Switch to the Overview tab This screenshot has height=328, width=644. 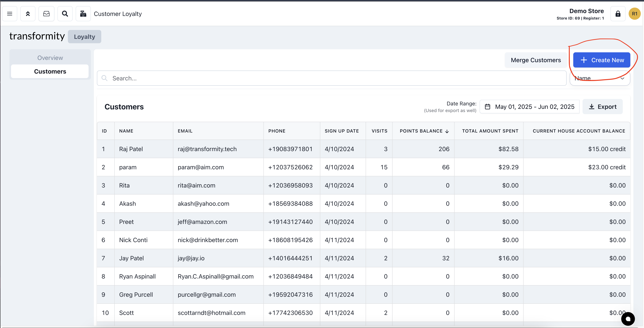(50, 58)
